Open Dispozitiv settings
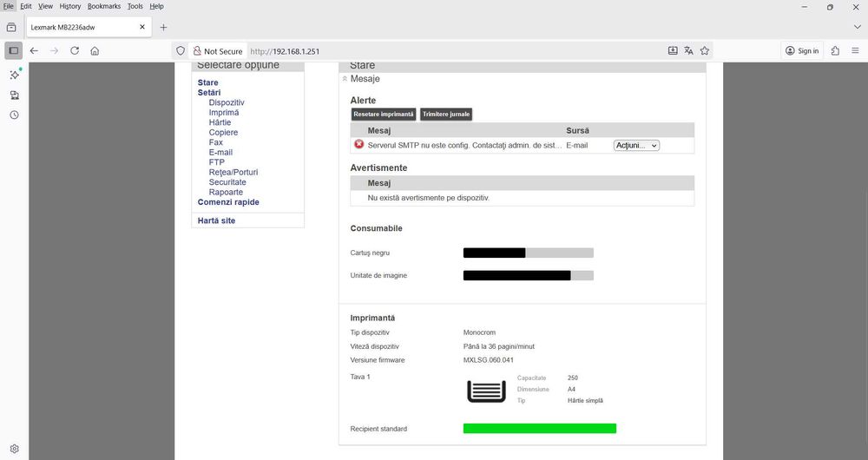Image resolution: width=868 pixels, height=460 pixels. (227, 102)
